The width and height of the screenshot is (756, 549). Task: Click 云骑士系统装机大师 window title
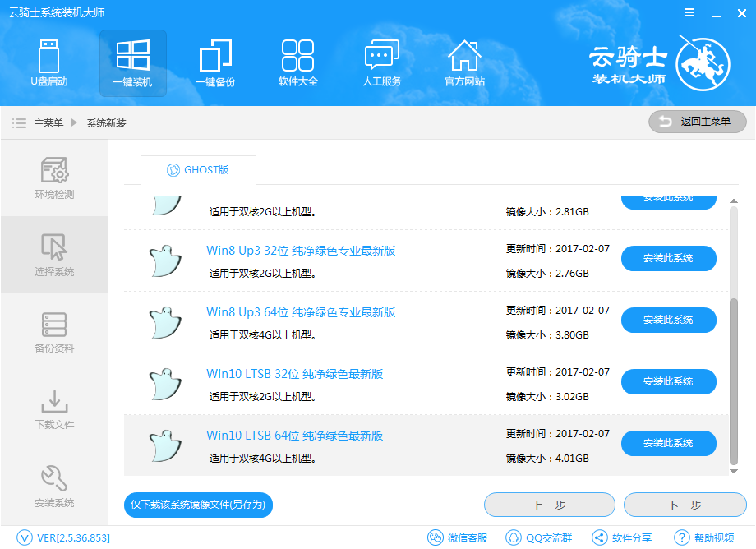pos(57,13)
